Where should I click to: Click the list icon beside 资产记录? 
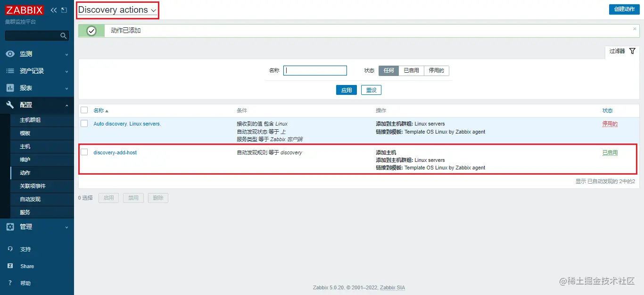pos(10,71)
